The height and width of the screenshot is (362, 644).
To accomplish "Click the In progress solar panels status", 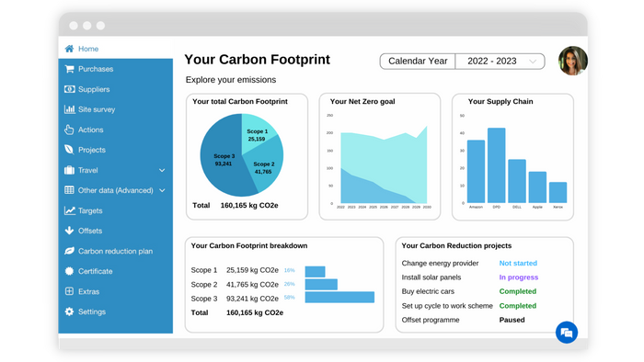I will click(518, 277).
